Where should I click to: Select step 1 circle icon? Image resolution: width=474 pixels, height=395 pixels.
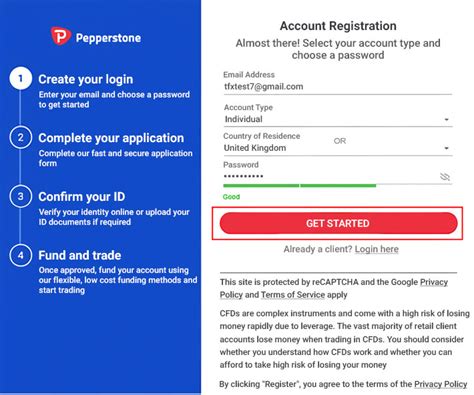coord(21,79)
